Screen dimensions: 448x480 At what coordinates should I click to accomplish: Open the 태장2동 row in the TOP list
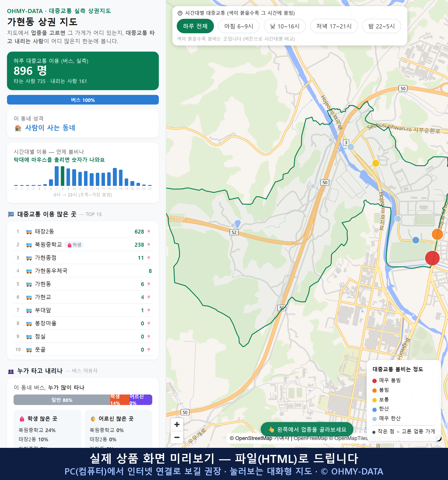tap(83, 232)
